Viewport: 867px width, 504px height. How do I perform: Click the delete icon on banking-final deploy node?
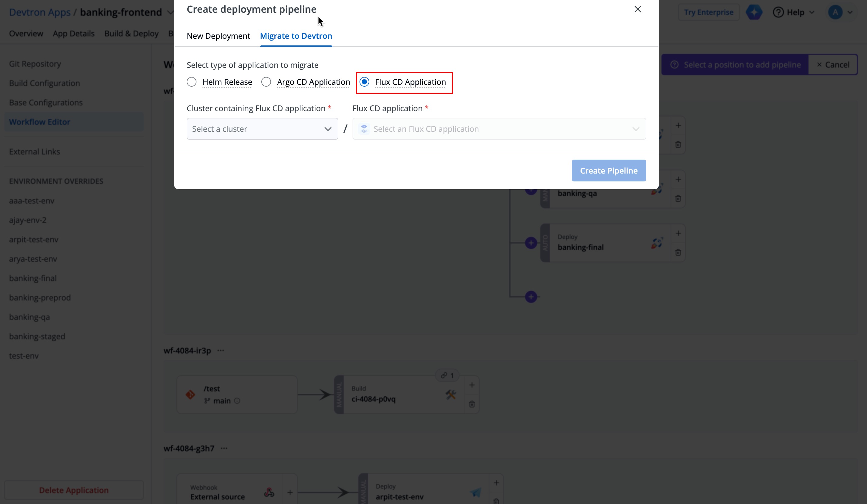coord(678,253)
